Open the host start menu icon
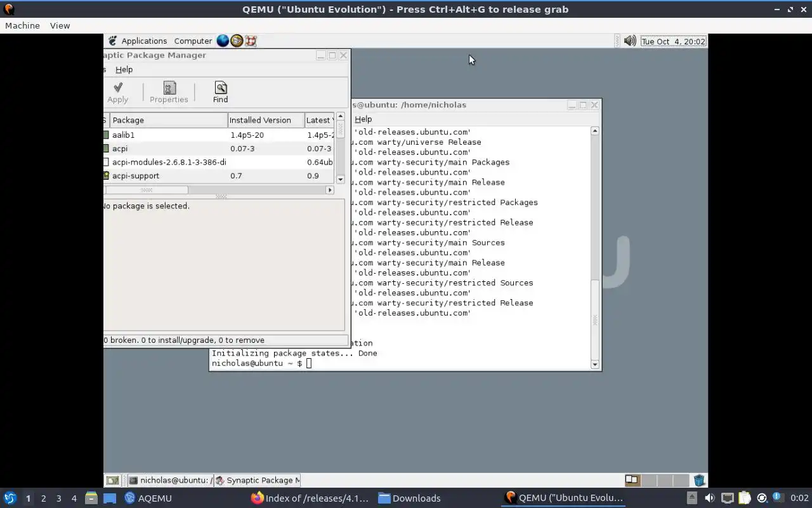This screenshot has width=812, height=508. coord(10,498)
